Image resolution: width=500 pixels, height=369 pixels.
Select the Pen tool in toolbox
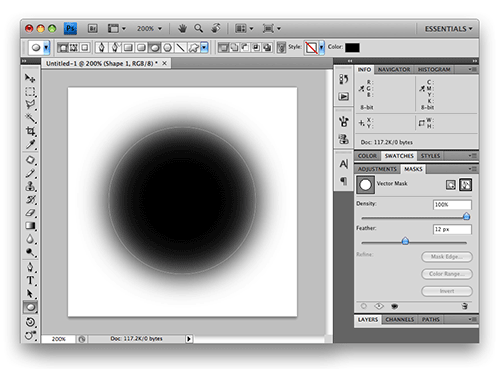click(x=30, y=267)
